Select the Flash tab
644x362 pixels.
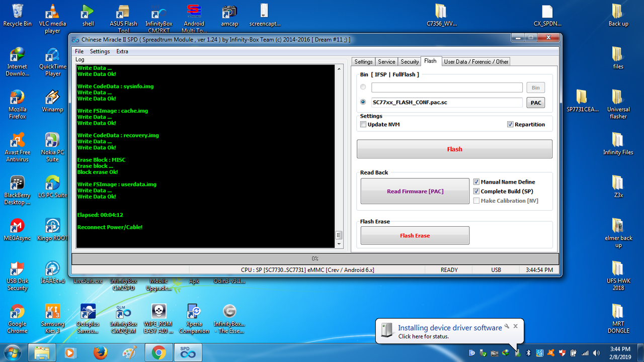point(431,61)
